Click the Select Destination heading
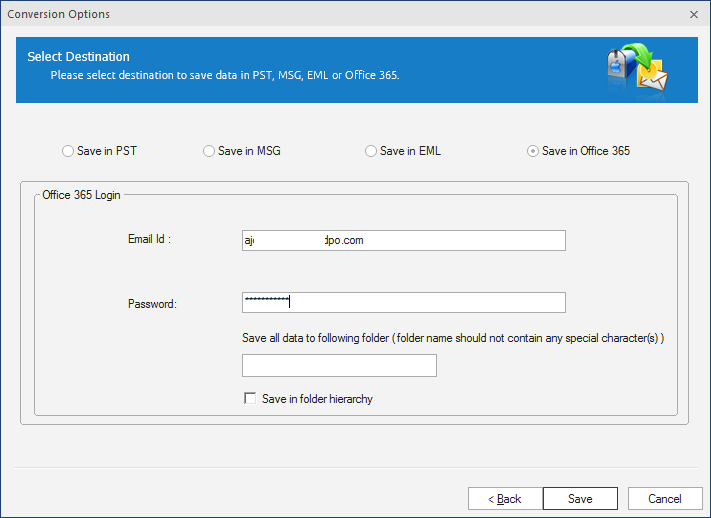Image resolution: width=711 pixels, height=518 pixels. tap(78, 57)
